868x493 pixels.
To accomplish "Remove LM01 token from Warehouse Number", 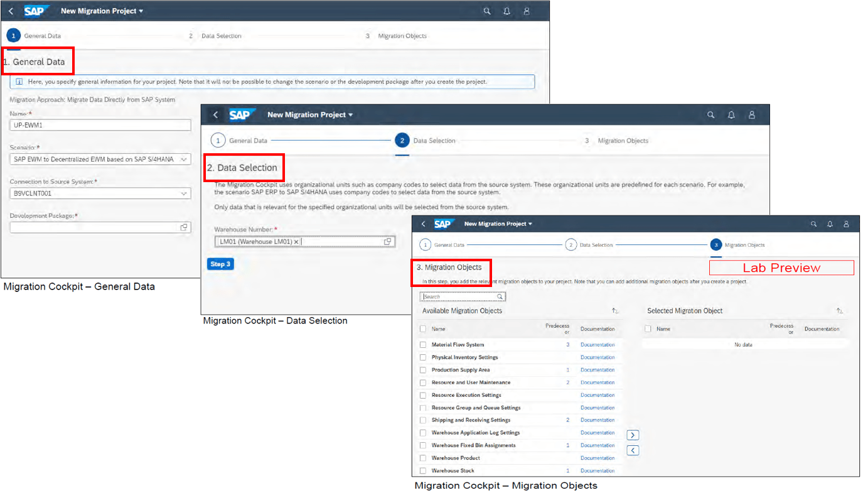I will pyautogui.click(x=296, y=242).
